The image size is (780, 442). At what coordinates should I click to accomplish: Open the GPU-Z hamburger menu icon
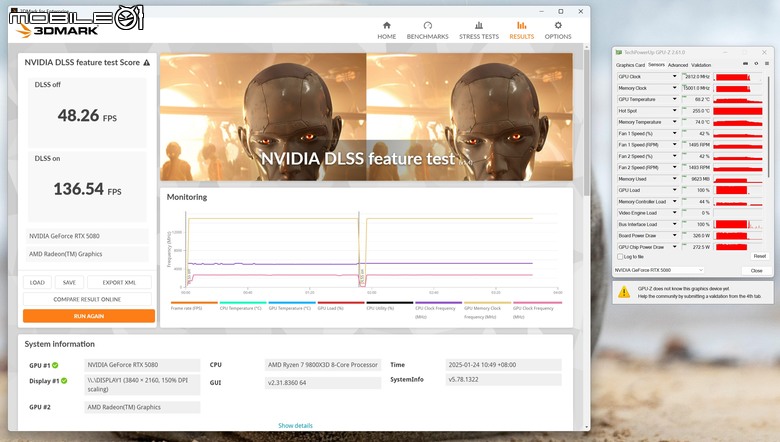coord(767,64)
